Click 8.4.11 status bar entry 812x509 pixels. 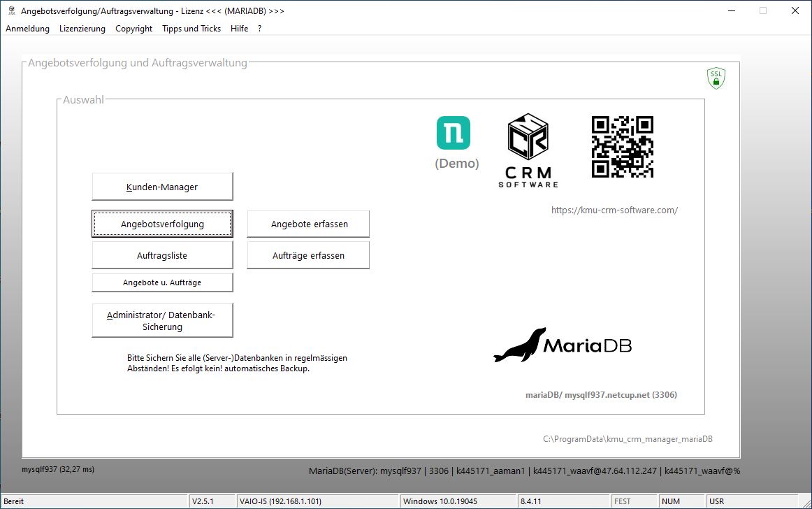(x=563, y=501)
